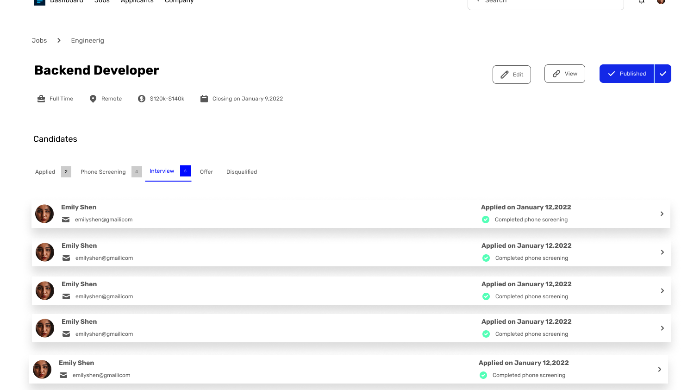Click the green check icon in the second candidate row
This screenshot has width=700, height=390.
(x=486, y=258)
